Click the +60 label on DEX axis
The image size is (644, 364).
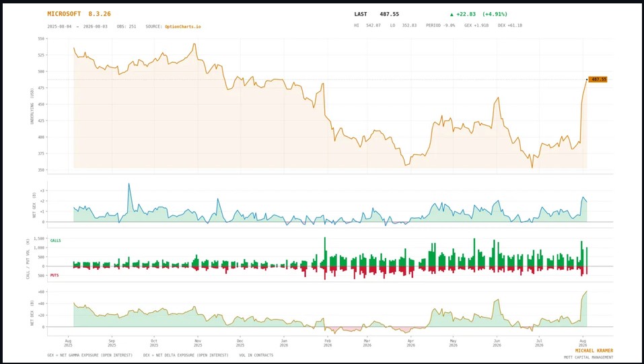tap(42, 292)
